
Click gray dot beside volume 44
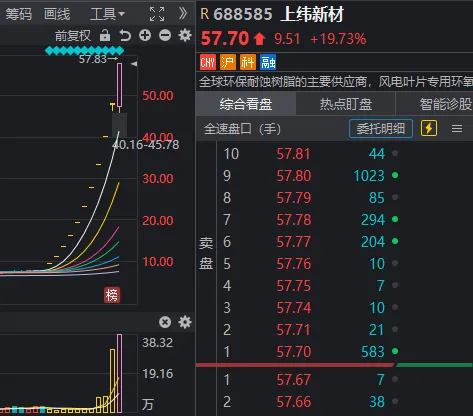[395, 153]
